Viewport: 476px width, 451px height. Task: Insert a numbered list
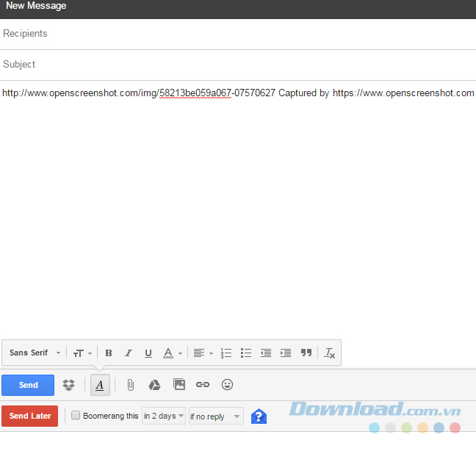click(x=226, y=353)
